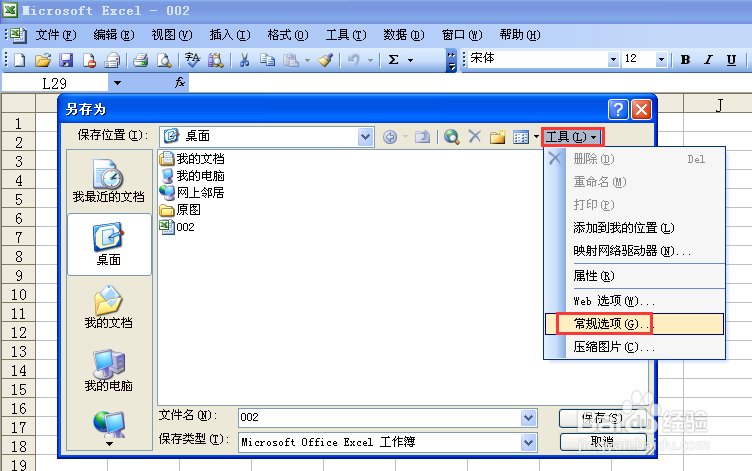Select the 002 Excel file in list

(177, 227)
